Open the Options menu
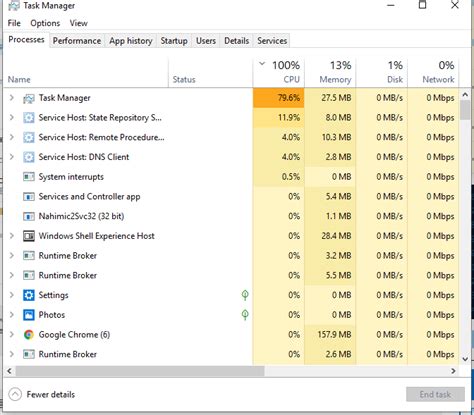This screenshot has height=415, width=474. pyautogui.click(x=45, y=23)
